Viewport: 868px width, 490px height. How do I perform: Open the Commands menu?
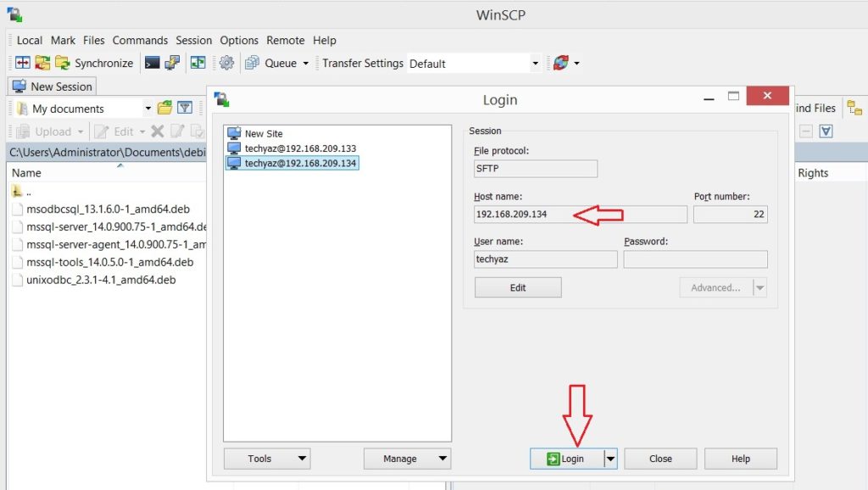point(140,40)
